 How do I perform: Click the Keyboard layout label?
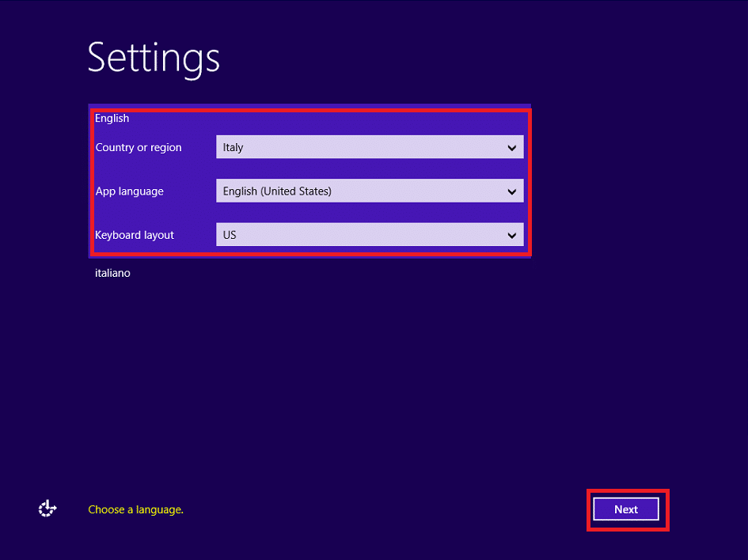pyautogui.click(x=135, y=235)
